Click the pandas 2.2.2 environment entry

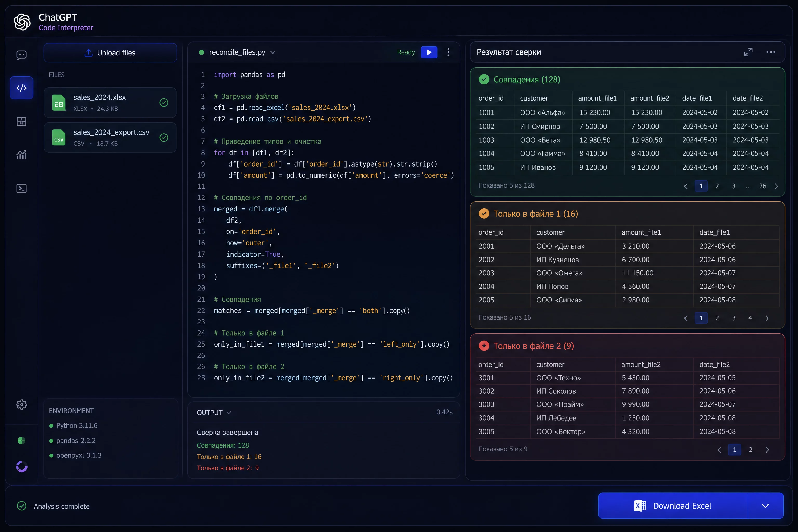72,440
